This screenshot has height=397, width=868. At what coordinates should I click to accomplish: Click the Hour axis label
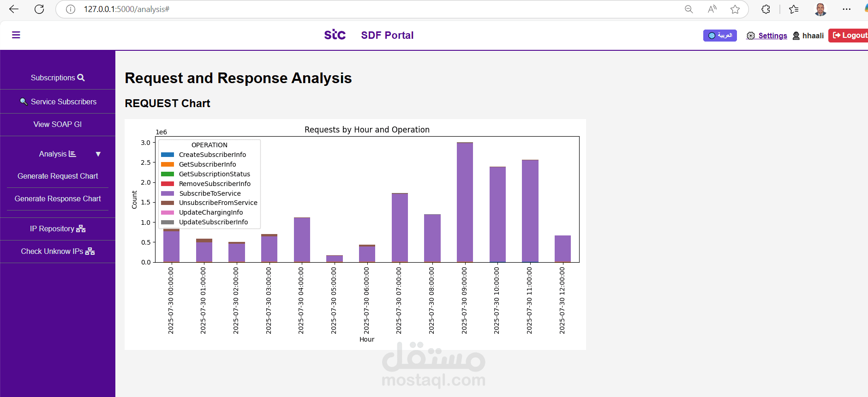click(x=367, y=339)
